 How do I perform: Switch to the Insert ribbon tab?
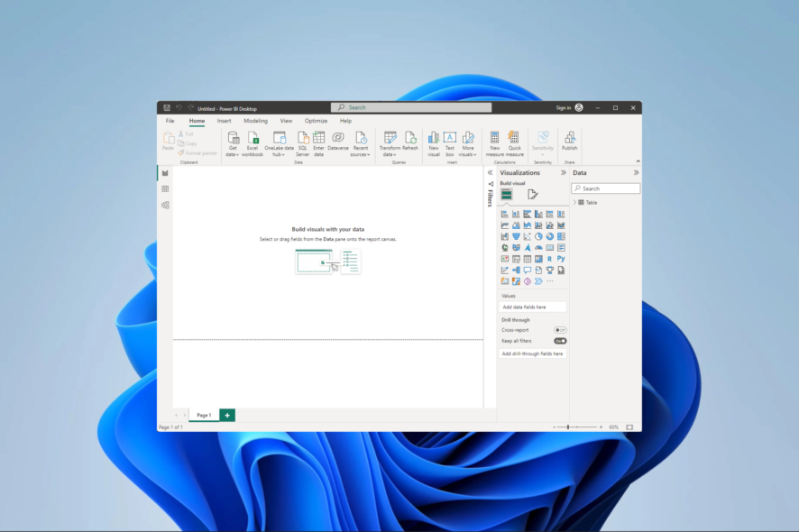(x=224, y=121)
